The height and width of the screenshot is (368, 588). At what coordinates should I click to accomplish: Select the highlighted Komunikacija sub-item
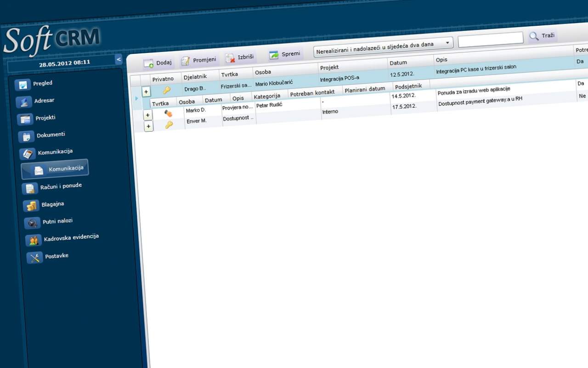(x=55, y=169)
